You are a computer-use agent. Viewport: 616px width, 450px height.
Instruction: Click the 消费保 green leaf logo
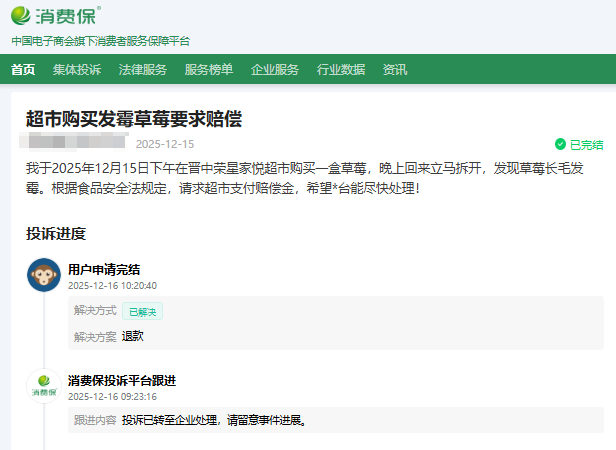tap(23, 17)
